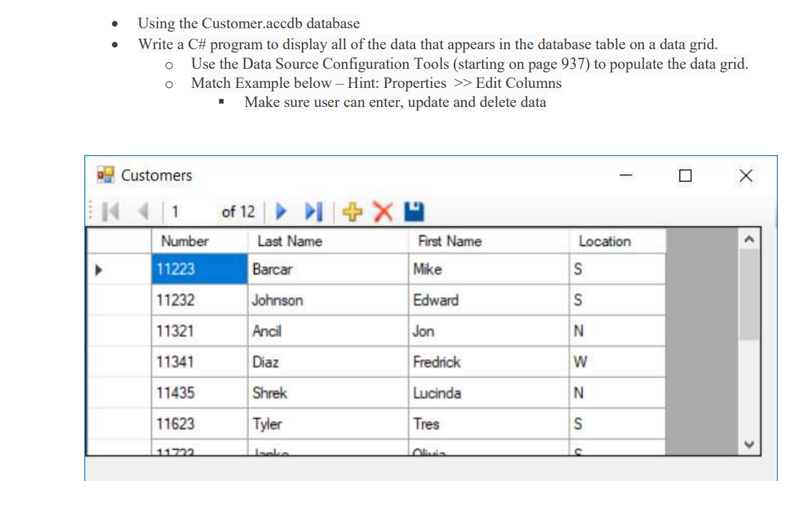This screenshot has height=532, width=797.
Task: Sort by Last Name column header
Action: coord(328,241)
